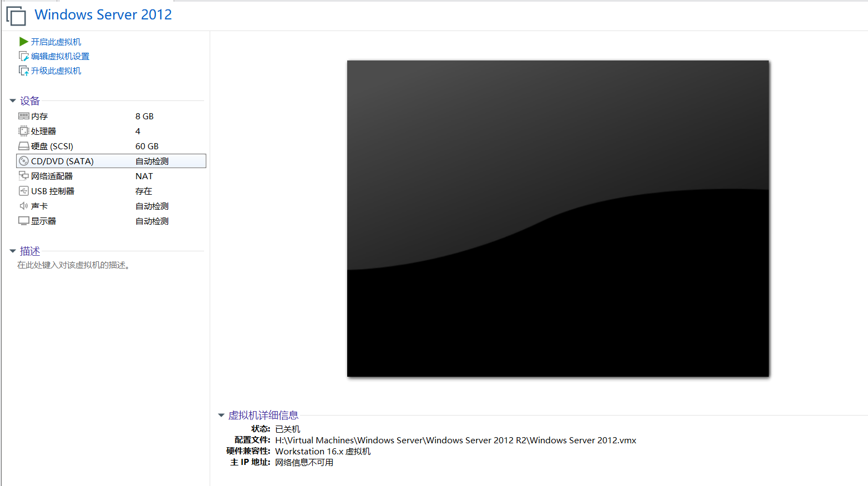Click the green play icon to power on
The height and width of the screenshot is (486, 868).
click(x=23, y=42)
